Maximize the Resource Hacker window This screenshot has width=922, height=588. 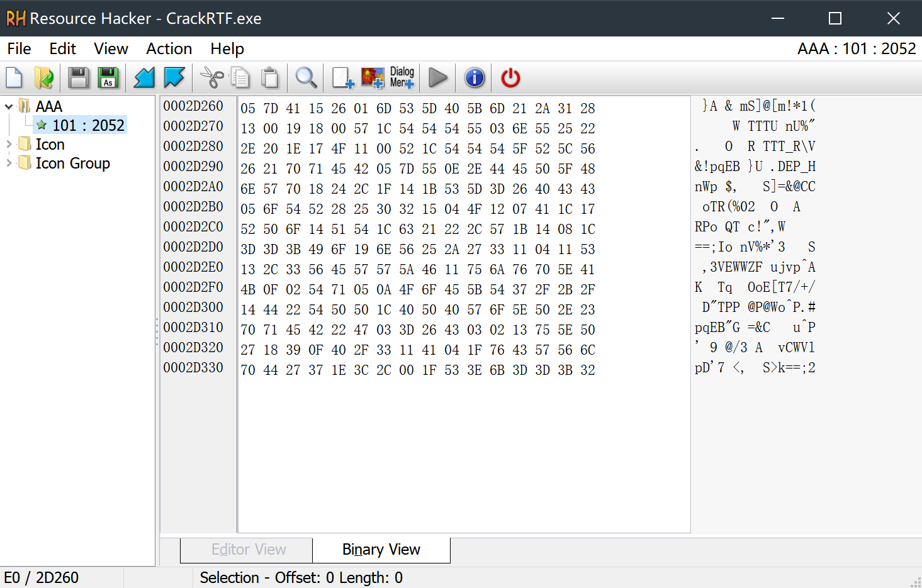pos(835,18)
